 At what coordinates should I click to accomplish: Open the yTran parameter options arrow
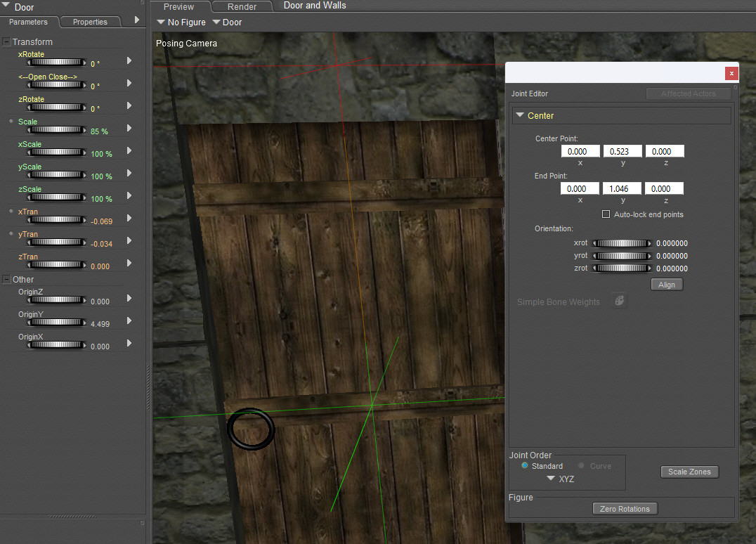pyautogui.click(x=129, y=240)
